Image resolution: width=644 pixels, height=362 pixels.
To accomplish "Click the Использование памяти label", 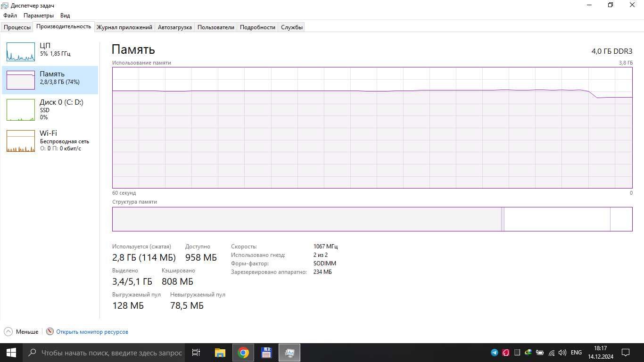I will point(141,63).
